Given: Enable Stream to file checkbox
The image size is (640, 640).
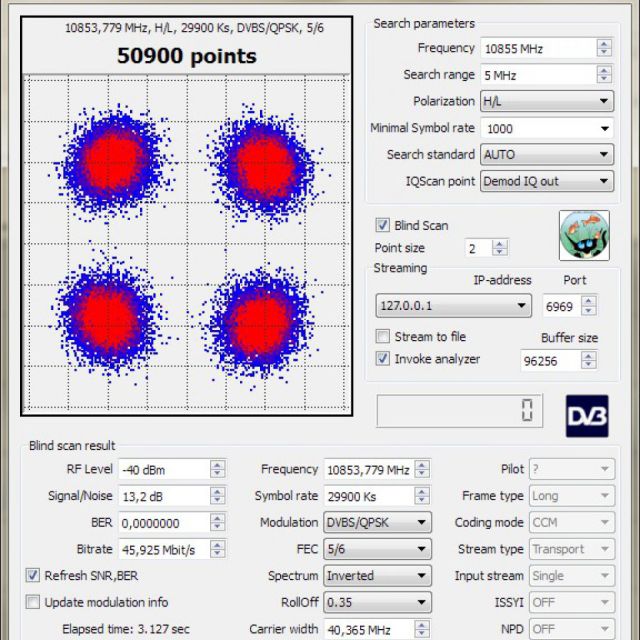Looking at the screenshot, I should 382,336.
